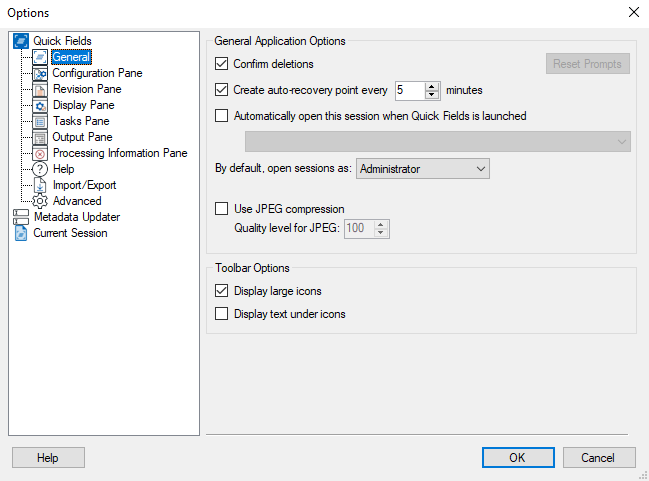This screenshot has height=481, width=649.
Task: Open Revision Pane settings
Action: tap(87, 89)
